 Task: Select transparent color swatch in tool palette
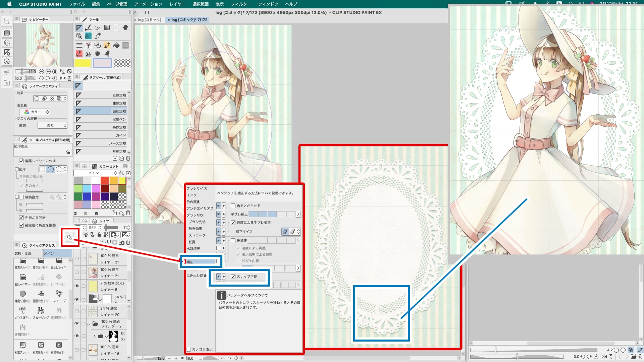click(x=122, y=63)
